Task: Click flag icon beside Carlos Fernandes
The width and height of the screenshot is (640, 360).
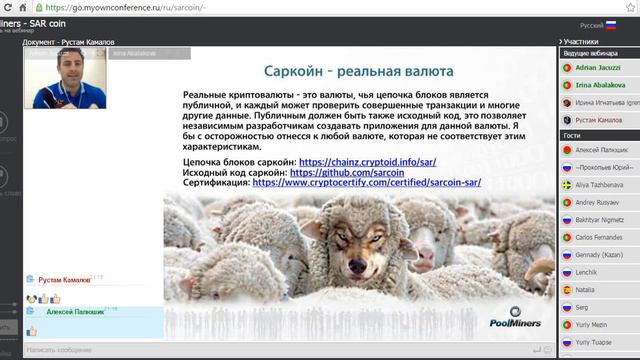Action: 567,238
